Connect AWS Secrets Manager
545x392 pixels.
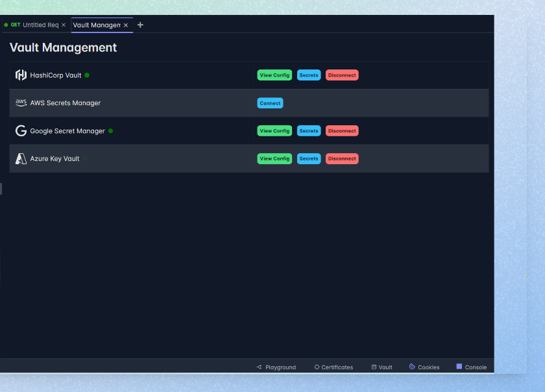[x=270, y=103]
